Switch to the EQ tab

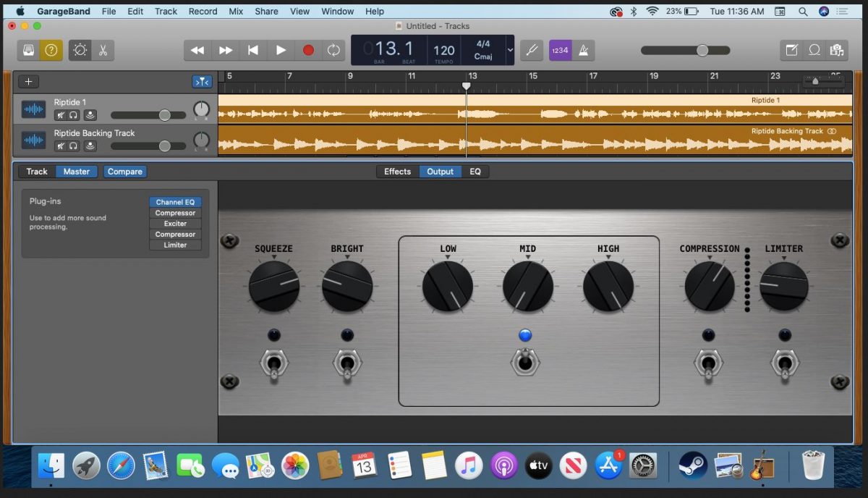475,172
